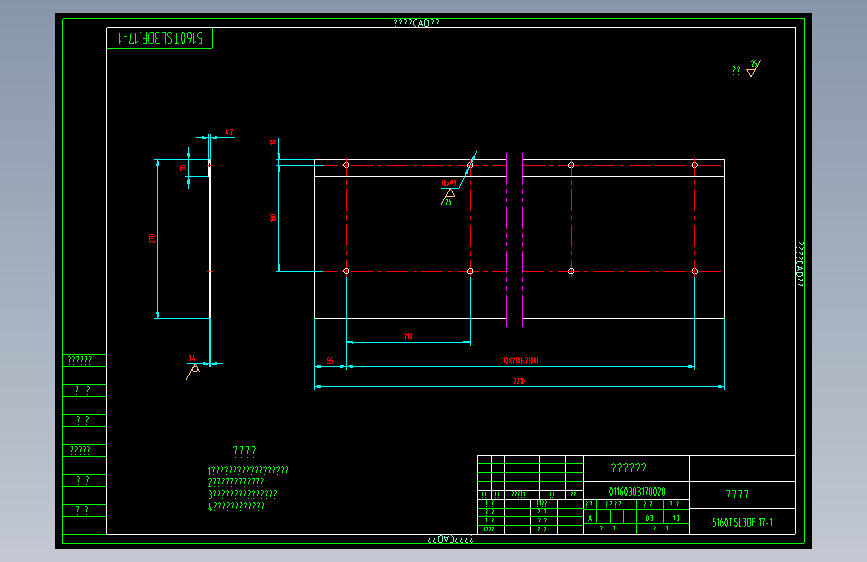
Task: Click the top-right hole circle of the plate
Action: click(x=694, y=165)
